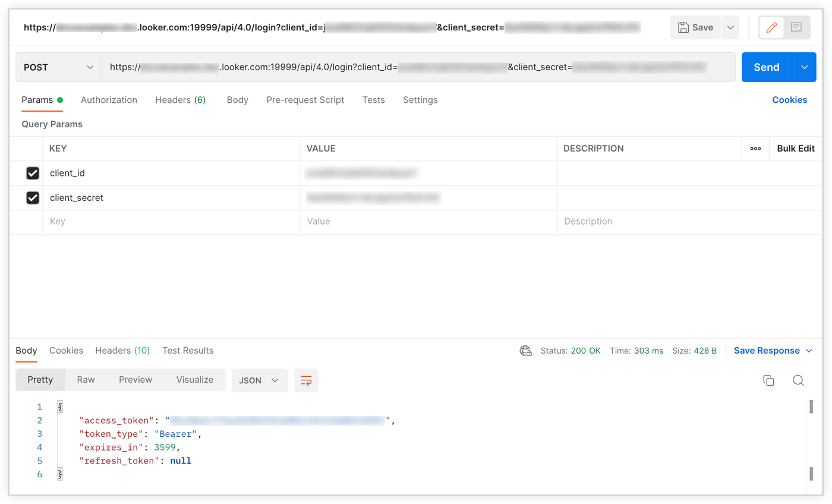The width and height of the screenshot is (832, 504).
Task: Toggle the line-wrap icon next to JSON selector
Action: (306, 380)
